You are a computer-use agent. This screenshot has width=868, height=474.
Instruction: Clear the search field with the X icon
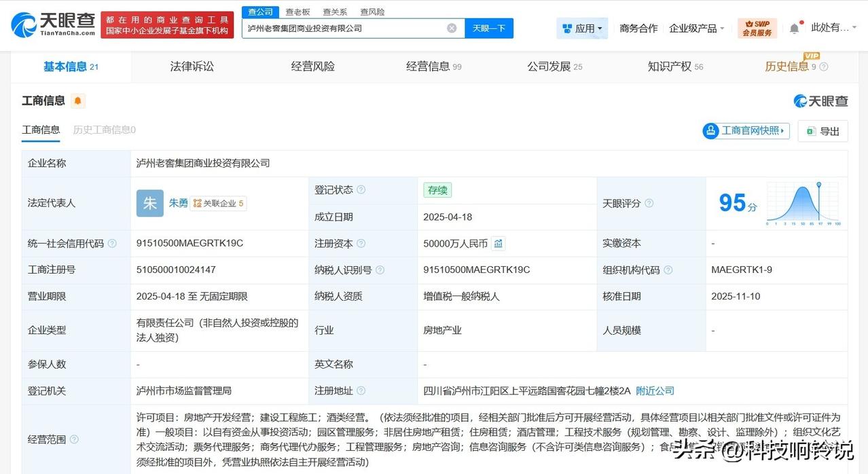[452, 28]
